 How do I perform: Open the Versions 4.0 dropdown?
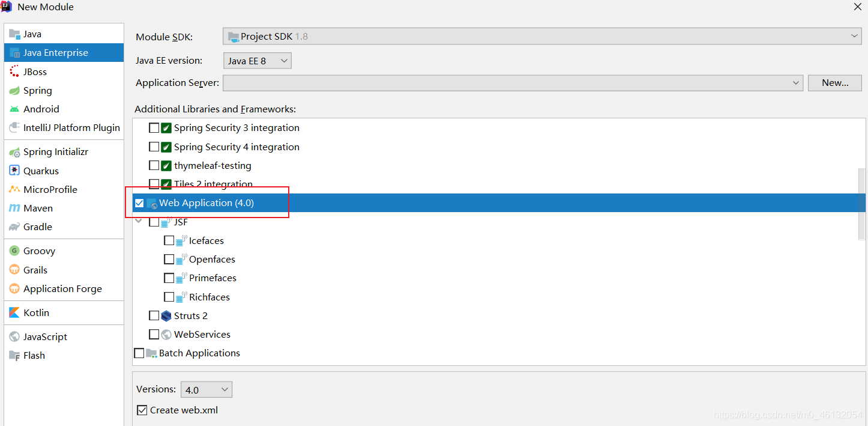click(x=206, y=389)
